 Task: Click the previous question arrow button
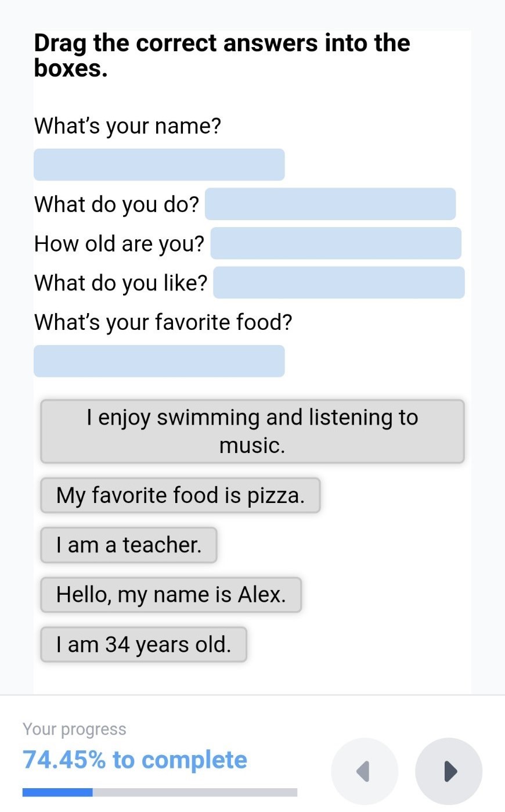365,771
